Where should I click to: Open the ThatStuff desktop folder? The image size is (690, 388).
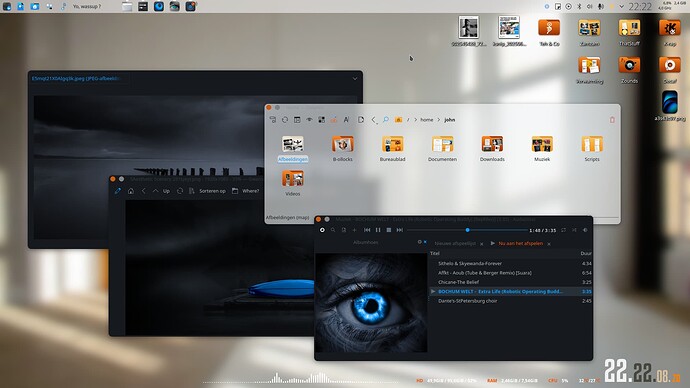pyautogui.click(x=629, y=32)
